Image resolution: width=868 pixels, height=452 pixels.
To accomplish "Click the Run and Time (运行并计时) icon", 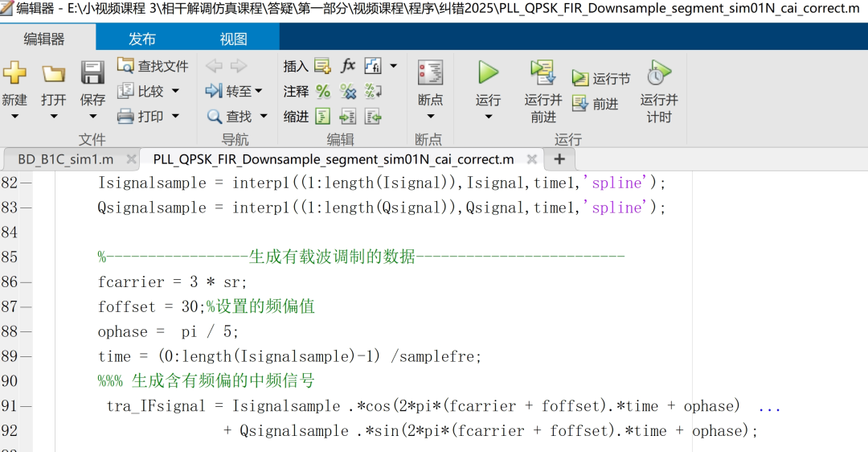I will (x=658, y=73).
